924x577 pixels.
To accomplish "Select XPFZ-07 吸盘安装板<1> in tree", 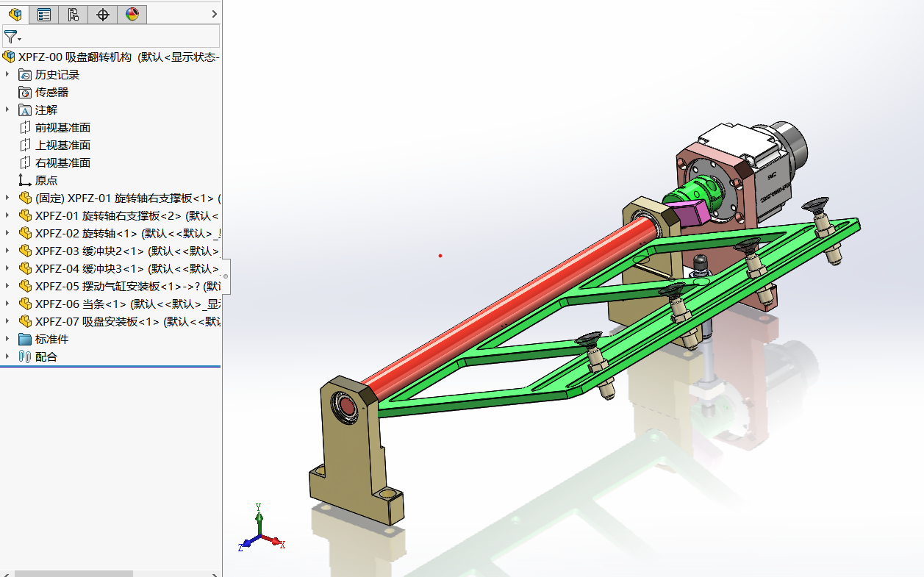I will [x=128, y=321].
